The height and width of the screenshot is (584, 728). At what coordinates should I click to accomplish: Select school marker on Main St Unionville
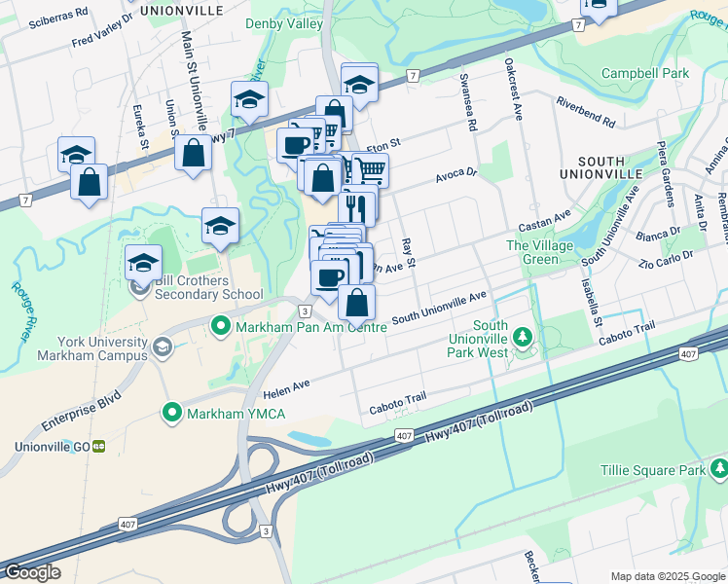pos(221,227)
